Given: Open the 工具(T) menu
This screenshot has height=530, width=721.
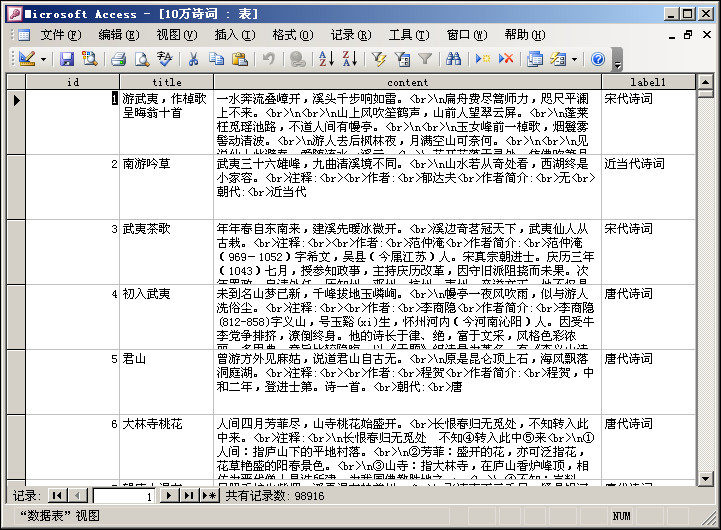Looking at the screenshot, I should click(408, 35).
